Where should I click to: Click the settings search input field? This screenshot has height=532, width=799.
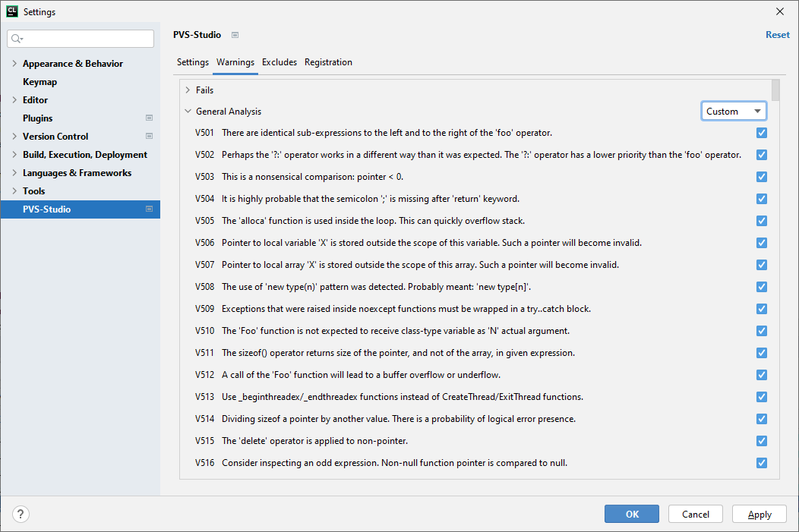[81, 39]
